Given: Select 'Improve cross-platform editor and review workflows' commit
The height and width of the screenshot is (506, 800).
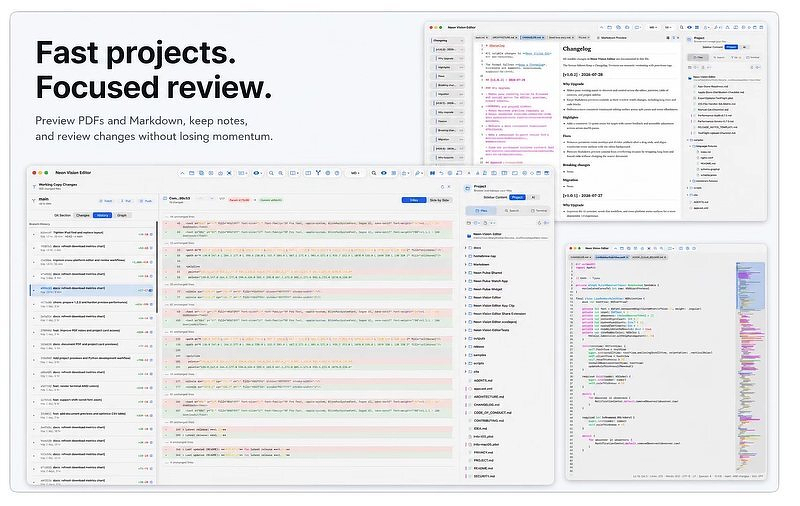Looking at the screenshot, I should coord(92,262).
